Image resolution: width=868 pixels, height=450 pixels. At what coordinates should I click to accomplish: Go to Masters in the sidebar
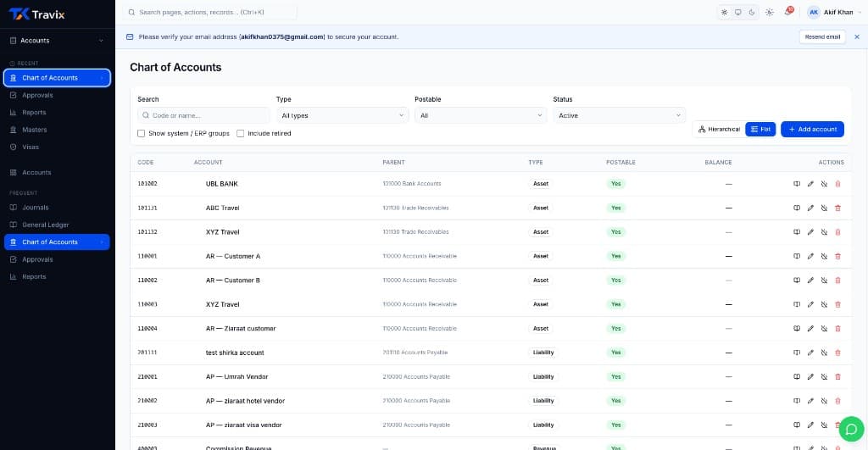[57, 130]
